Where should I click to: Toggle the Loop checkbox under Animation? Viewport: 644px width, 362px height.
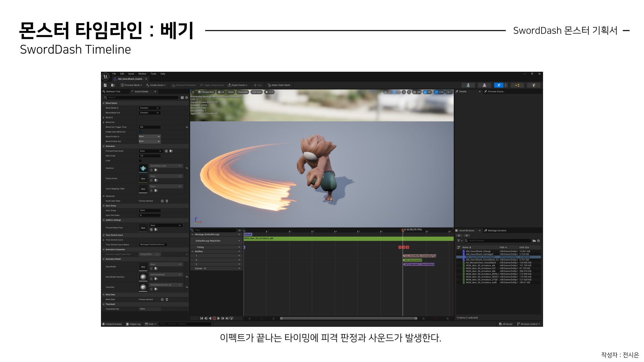pyautogui.click(x=140, y=161)
